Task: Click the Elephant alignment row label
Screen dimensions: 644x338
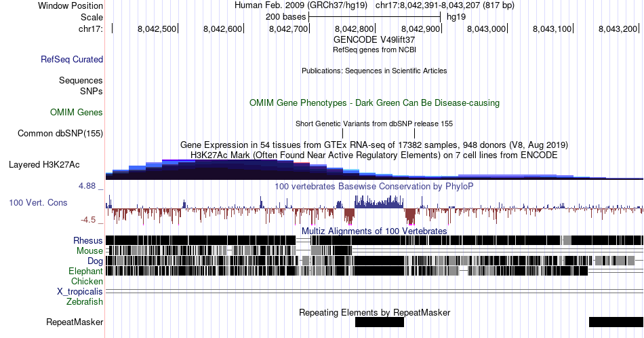Action: tap(86, 271)
